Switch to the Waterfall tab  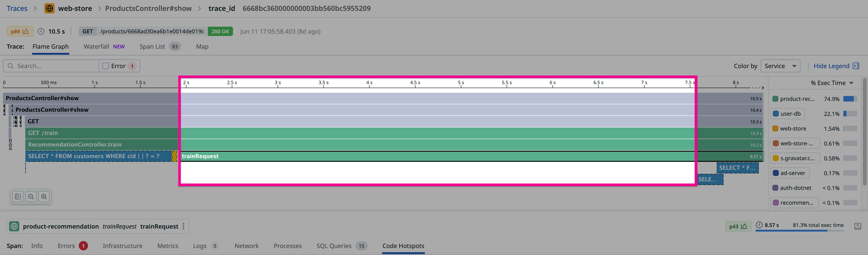point(96,46)
